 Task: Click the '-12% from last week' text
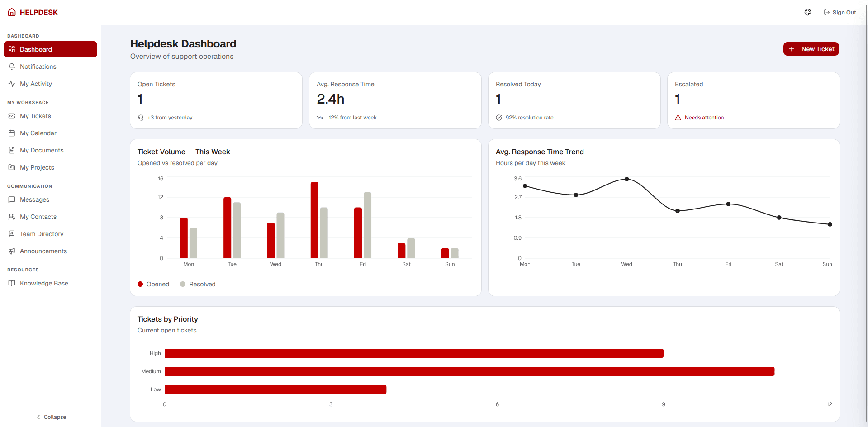351,118
